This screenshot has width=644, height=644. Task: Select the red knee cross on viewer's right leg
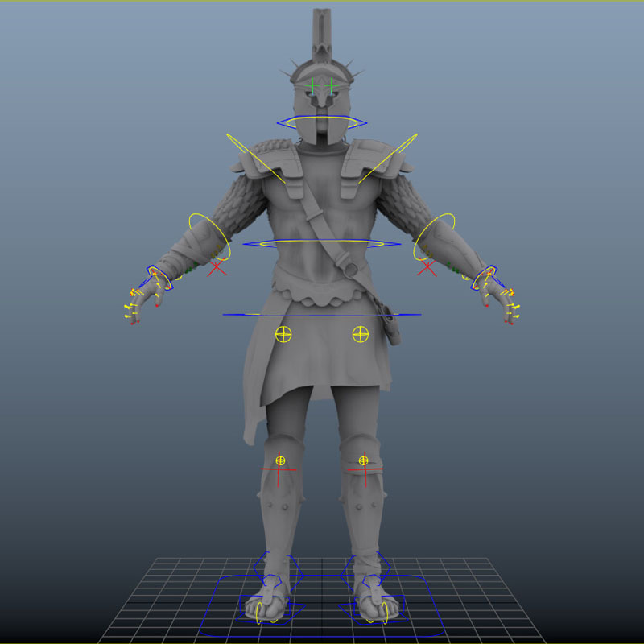click(x=365, y=470)
